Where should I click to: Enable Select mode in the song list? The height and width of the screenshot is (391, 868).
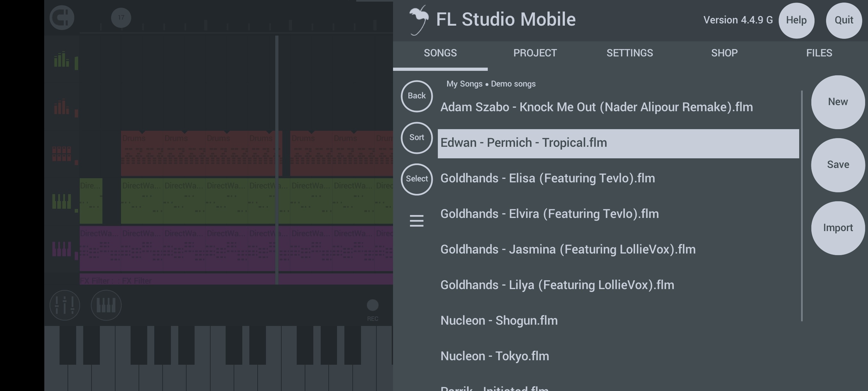(416, 179)
